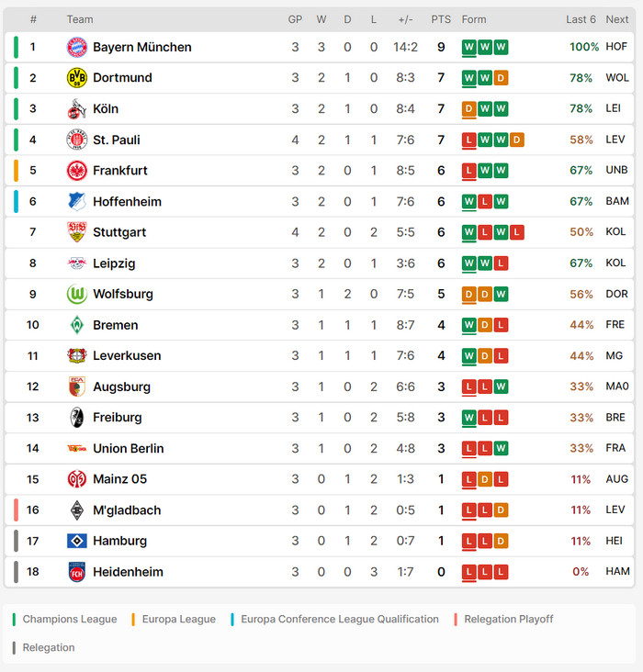Sort table by GP column header
Screen dimensions: 643x672
click(295, 19)
